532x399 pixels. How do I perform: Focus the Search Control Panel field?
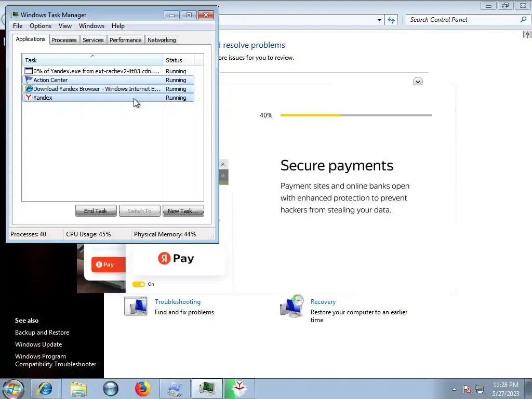click(x=462, y=20)
